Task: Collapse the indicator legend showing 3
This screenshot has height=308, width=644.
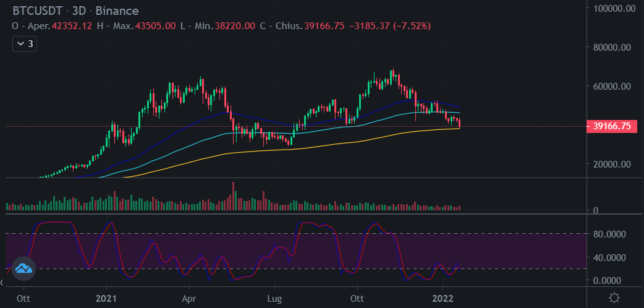Action: (x=25, y=44)
